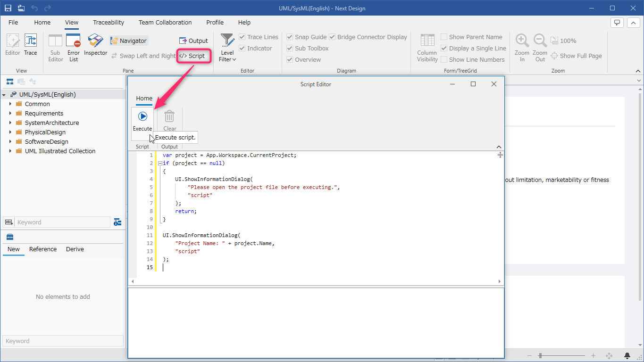The width and height of the screenshot is (644, 362).
Task: Open the Output pane
Action: (194, 41)
